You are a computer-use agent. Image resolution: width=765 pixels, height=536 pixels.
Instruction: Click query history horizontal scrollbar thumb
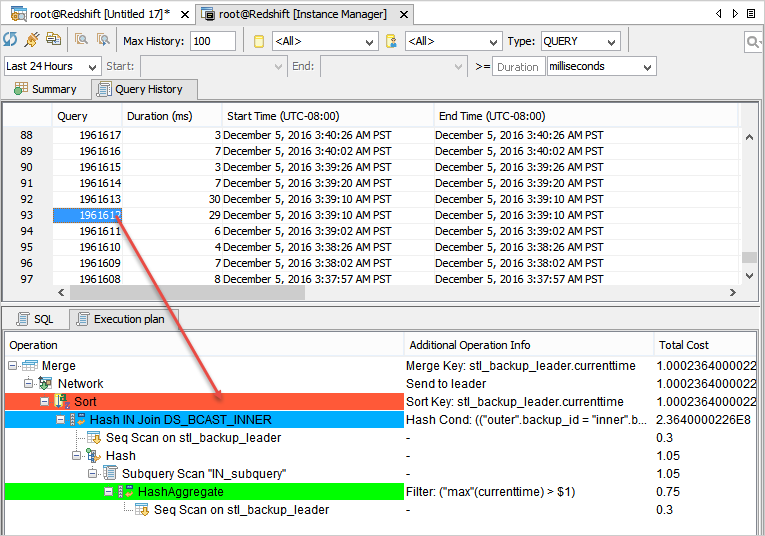187,293
